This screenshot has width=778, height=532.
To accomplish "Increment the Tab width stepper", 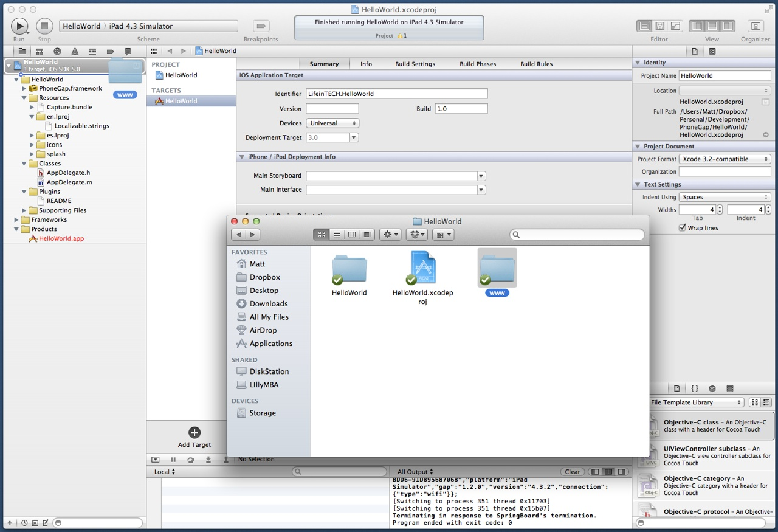I will (720, 207).
